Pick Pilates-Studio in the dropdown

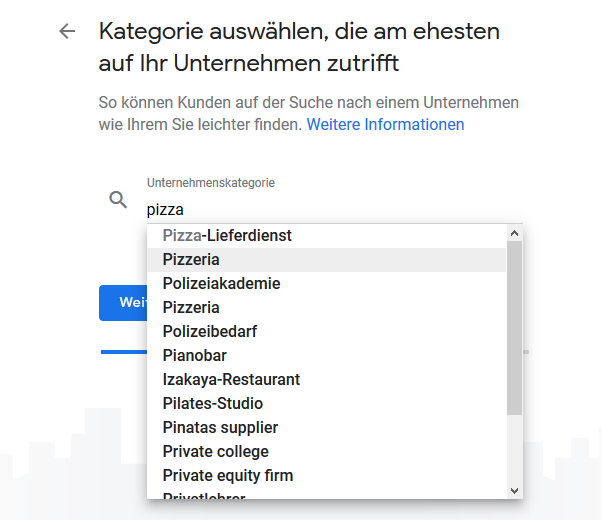point(213,404)
